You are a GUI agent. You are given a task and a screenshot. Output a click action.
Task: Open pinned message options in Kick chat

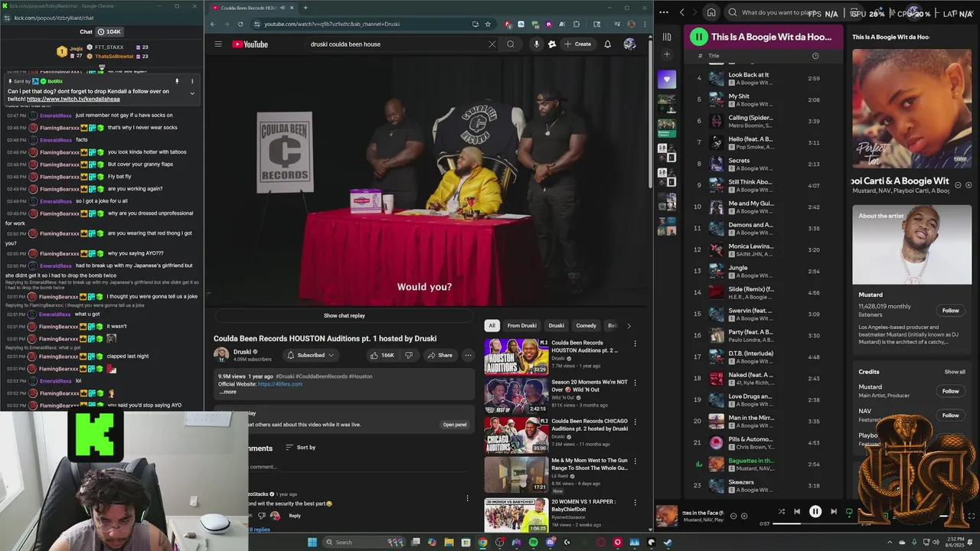pos(192,81)
